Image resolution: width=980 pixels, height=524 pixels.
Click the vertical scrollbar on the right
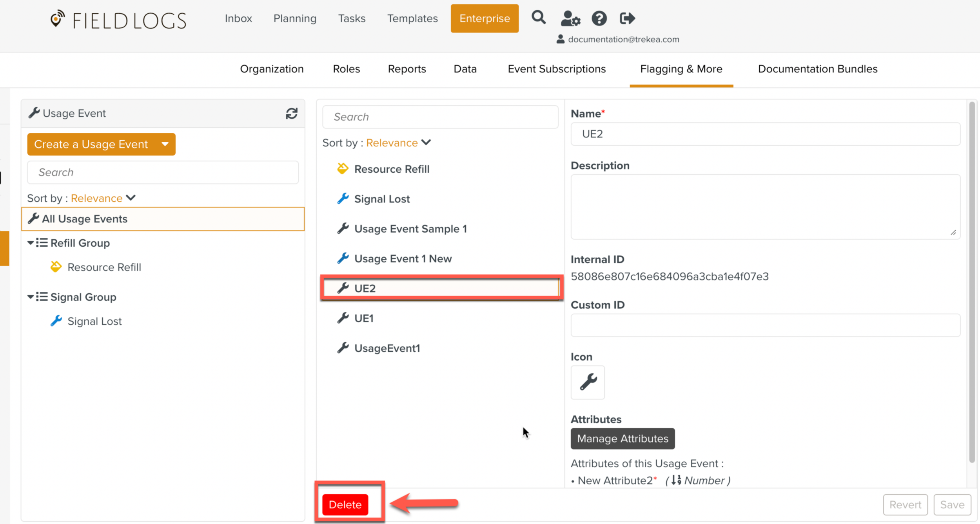click(x=971, y=282)
